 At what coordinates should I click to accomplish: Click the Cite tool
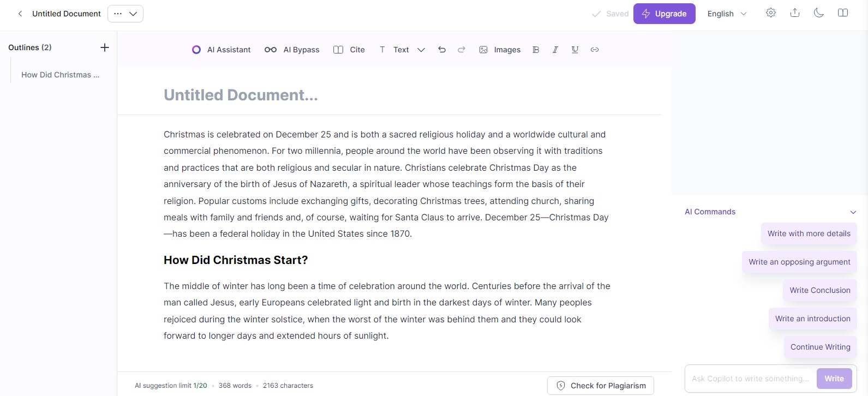349,50
